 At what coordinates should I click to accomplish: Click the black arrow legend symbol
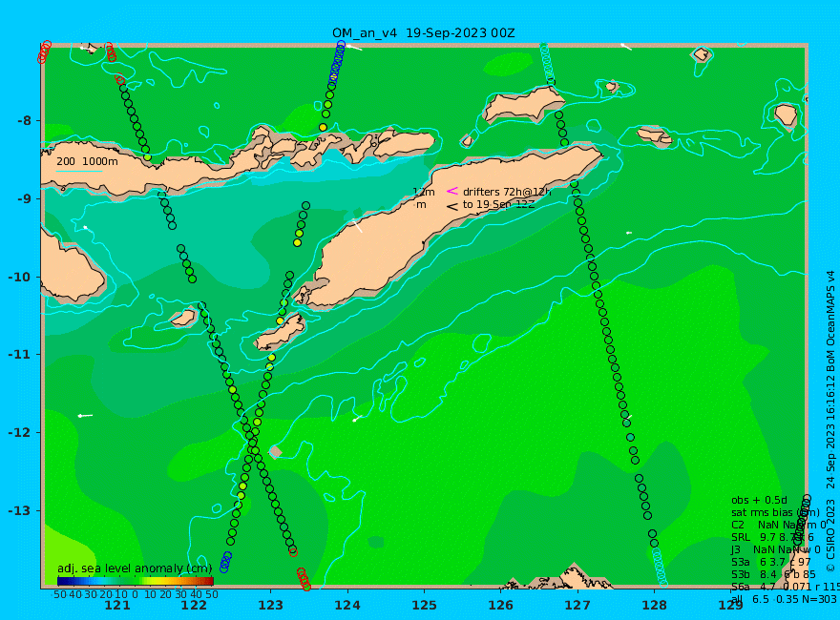452,206
